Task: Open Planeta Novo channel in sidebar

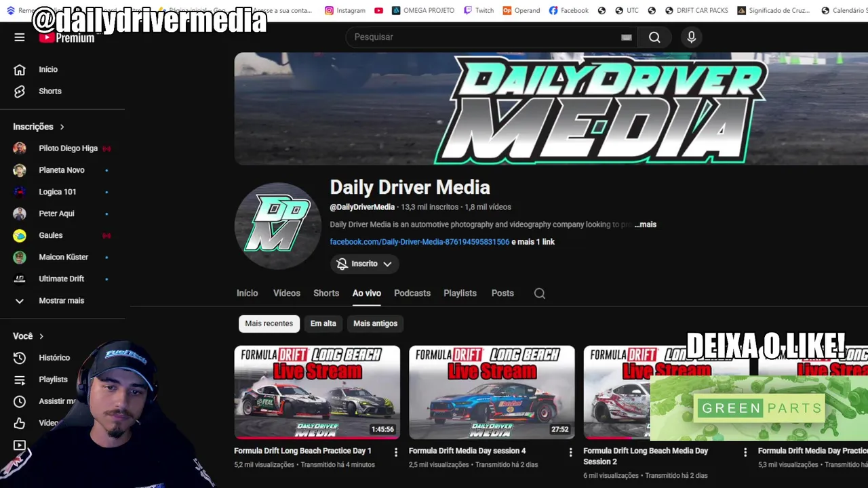Action: [62, 170]
